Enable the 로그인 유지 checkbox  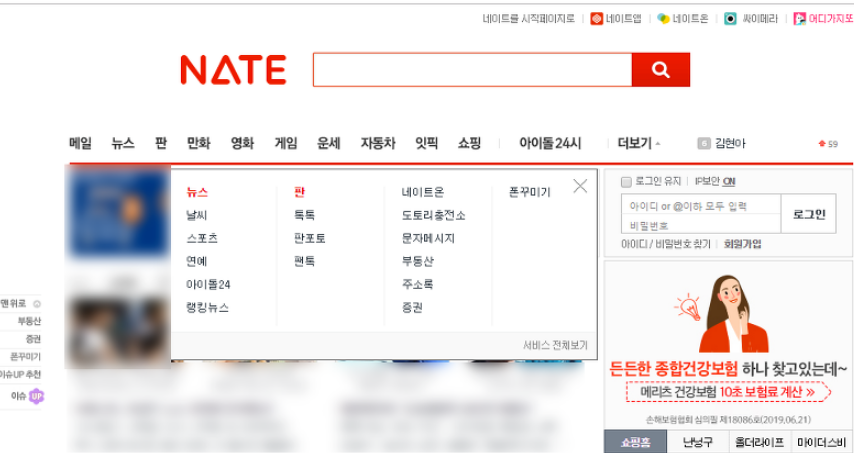click(x=626, y=182)
